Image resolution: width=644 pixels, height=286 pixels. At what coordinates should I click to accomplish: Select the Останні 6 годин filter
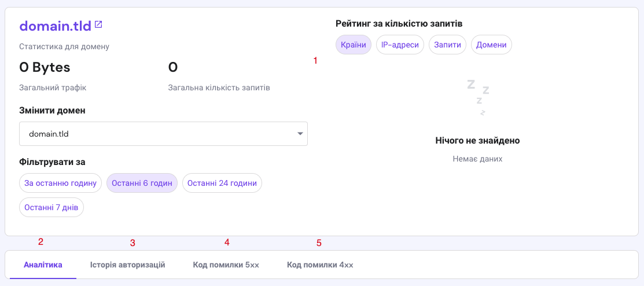[x=142, y=183]
